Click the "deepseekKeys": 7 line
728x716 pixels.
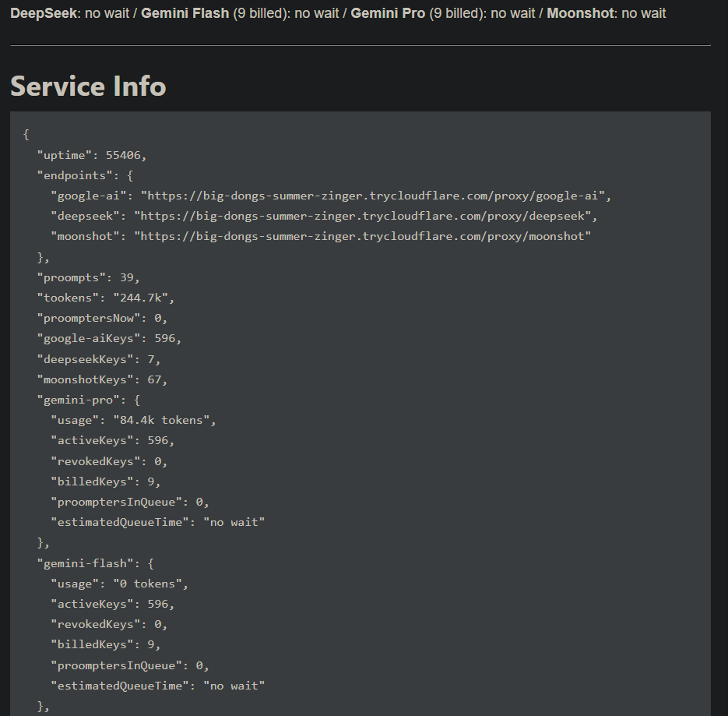(x=99, y=360)
